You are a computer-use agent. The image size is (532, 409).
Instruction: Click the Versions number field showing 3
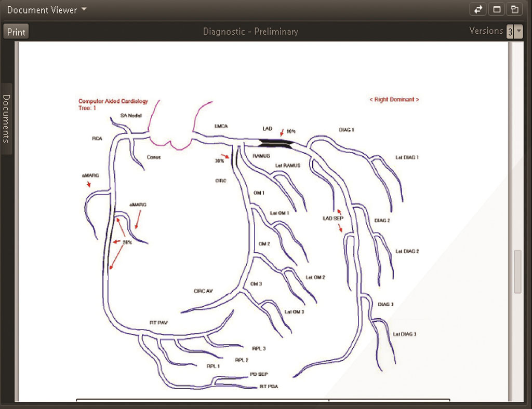510,32
